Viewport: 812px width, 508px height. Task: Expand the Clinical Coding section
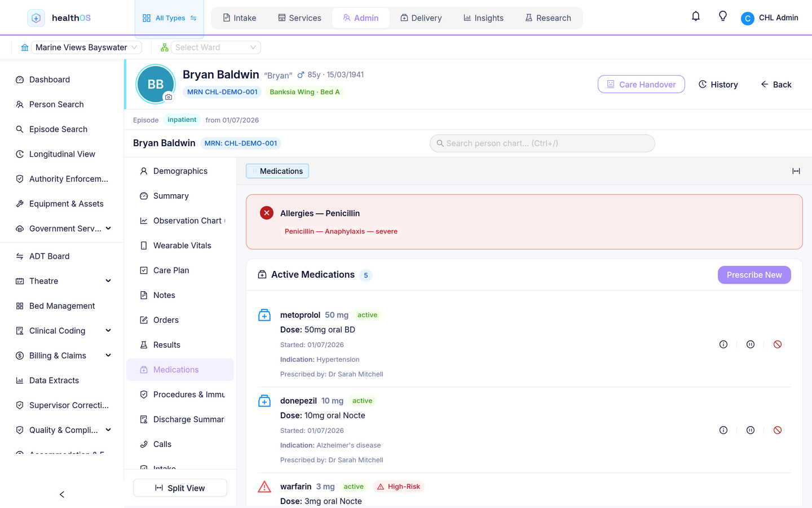pos(108,330)
